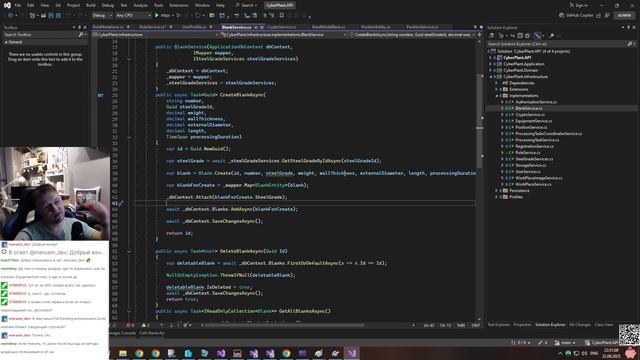
Task: Open the Git Changes tab
Action: coord(580,325)
